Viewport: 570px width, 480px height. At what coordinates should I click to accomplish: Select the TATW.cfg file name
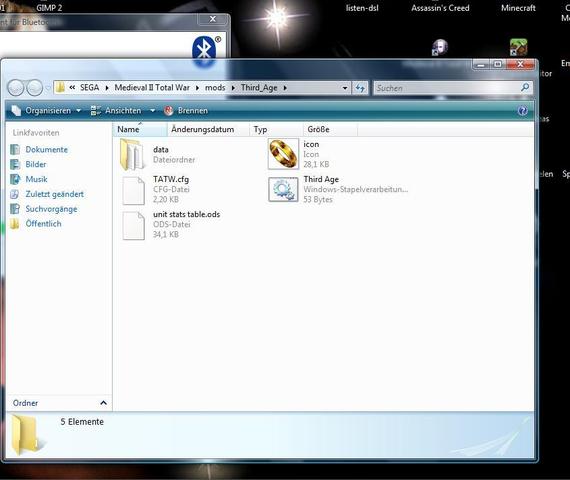[x=171, y=179]
